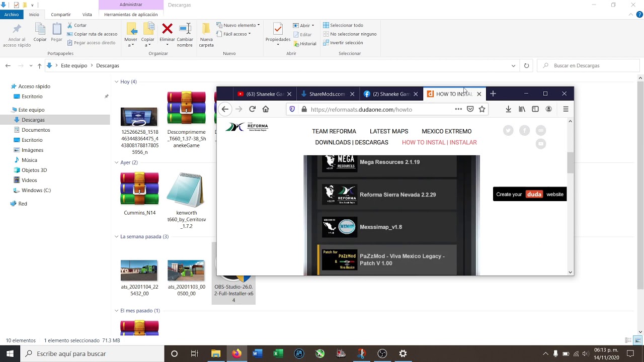The height and width of the screenshot is (362, 644).
Task: Open Firefox downloads arrow panel
Action: (x=508, y=109)
